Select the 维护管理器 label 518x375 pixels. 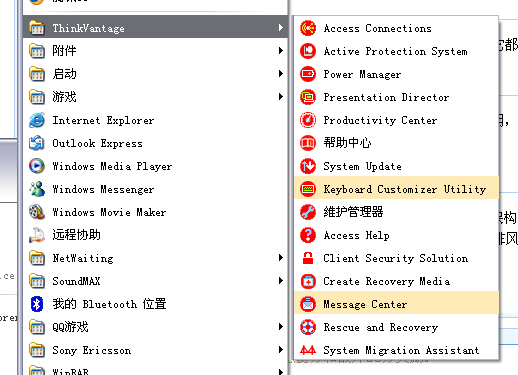point(353,212)
